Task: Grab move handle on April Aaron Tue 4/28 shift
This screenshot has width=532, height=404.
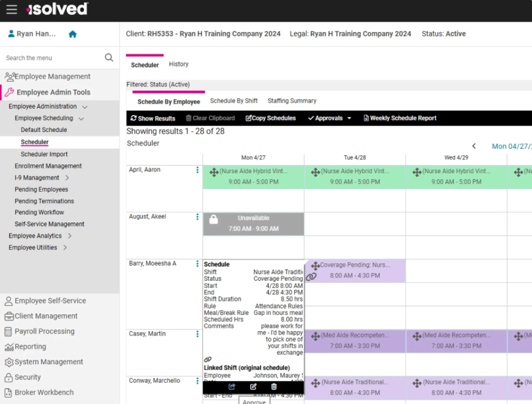Action: pos(315,172)
